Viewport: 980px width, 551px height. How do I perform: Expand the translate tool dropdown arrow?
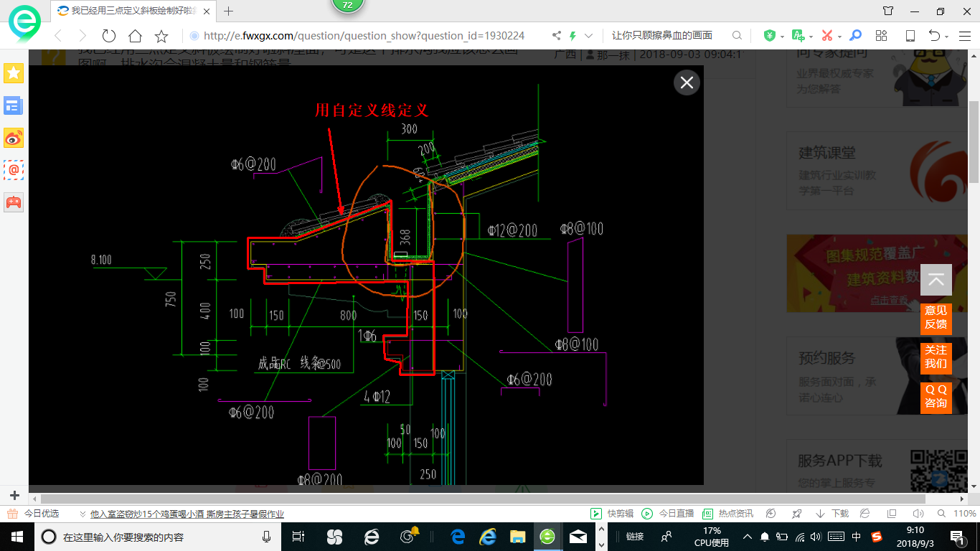pos(811,37)
